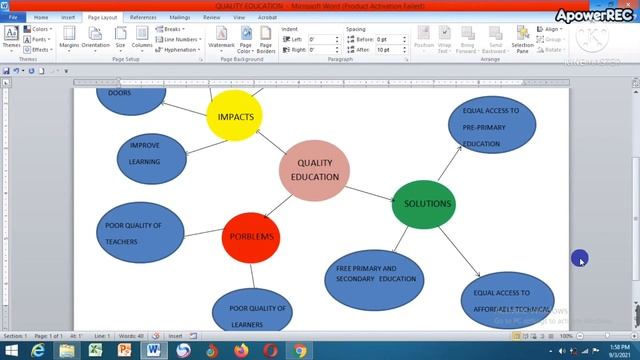Expand the theme Fonts dropdown
Viewport: 640px width, 360px height.
[x=37, y=39]
